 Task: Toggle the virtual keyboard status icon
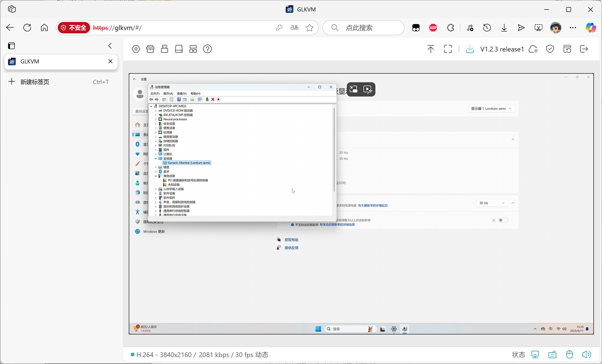coord(552,354)
